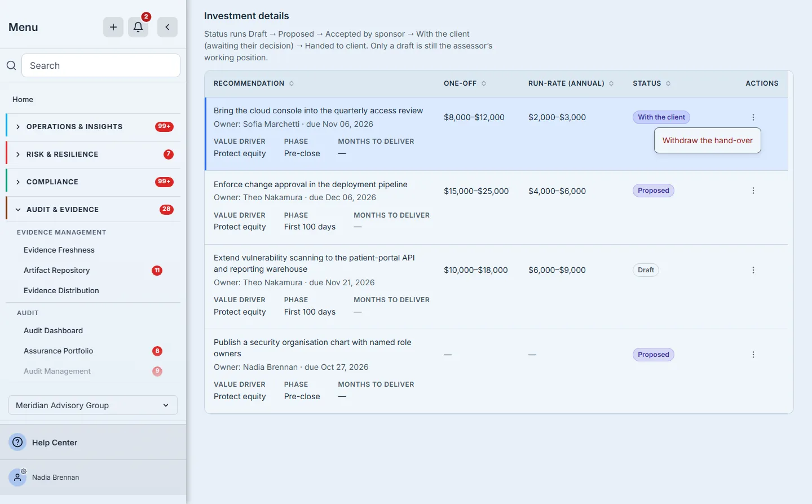This screenshot has width=812, height=504.
Task: Click Artifact Repository badge showing 11
Action: click(157, 270)
